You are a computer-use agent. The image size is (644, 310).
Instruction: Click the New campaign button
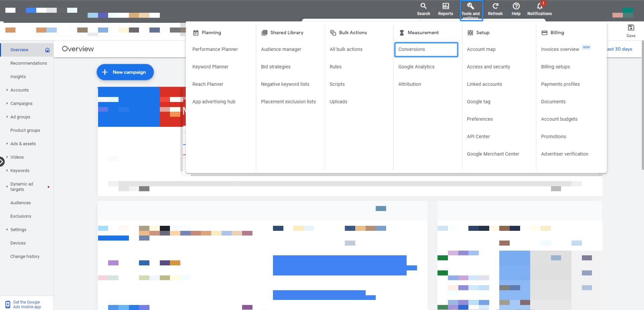coord(125,72)
